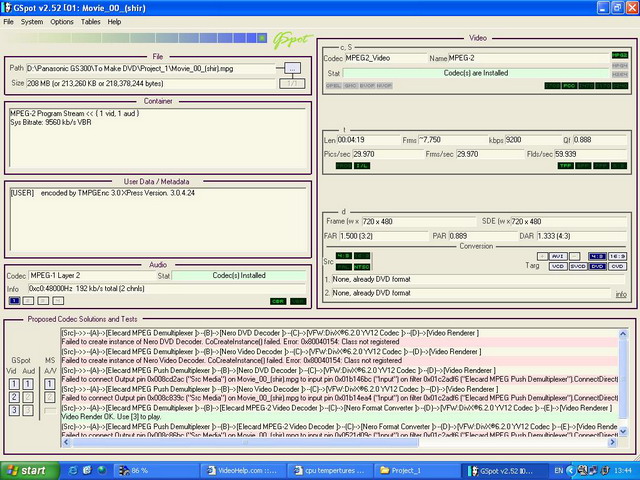The width and height of the screenshot is (640, 480).
Task: Select 16:9 target aspect button
Action: point(617,256)
